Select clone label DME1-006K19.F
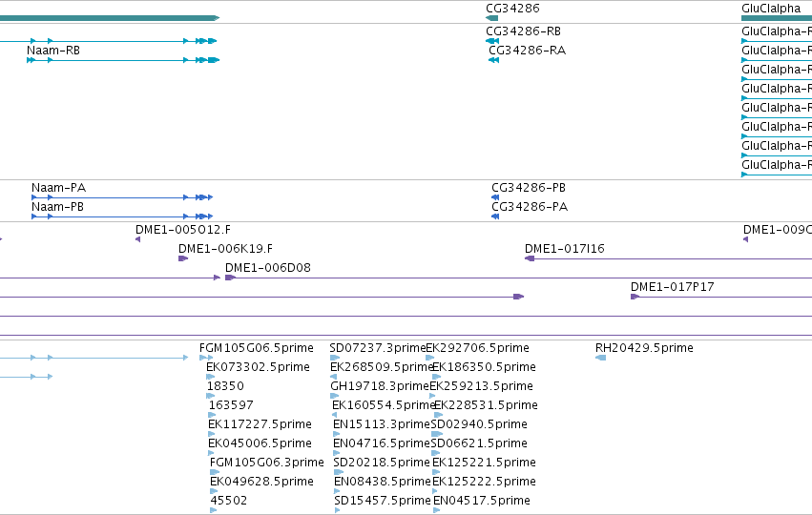Screen dimensions: 812x515 click(x=226, y=249)
